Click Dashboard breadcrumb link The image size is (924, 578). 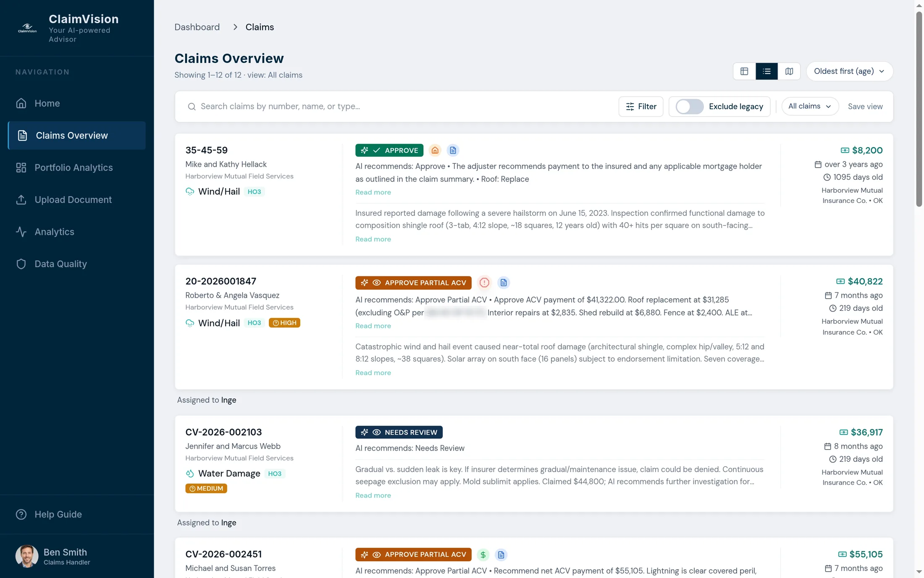click(197, 27)
